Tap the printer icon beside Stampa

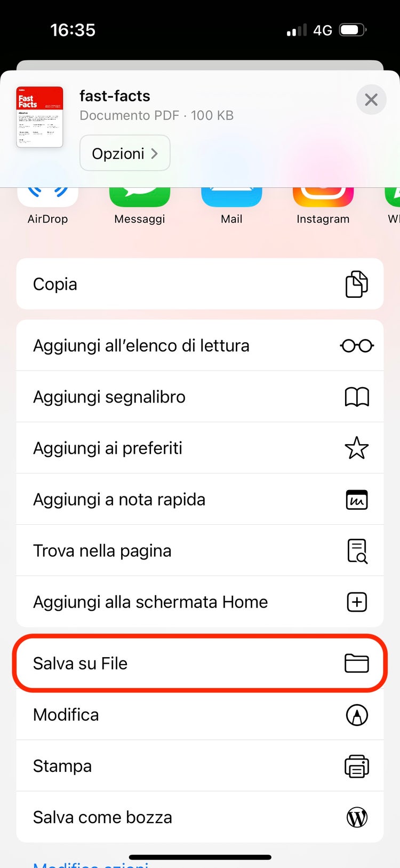click(x=357, y=766)
